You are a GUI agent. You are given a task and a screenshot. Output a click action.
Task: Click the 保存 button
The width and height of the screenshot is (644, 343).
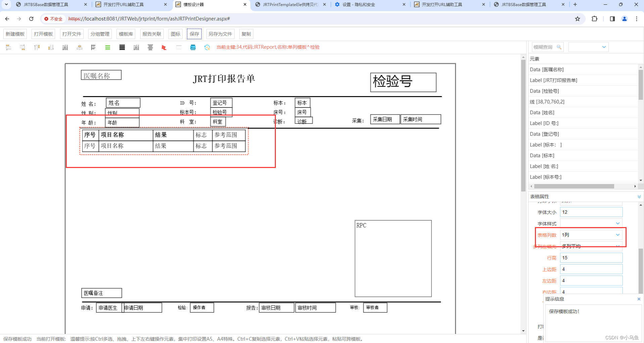coord(194,34)
